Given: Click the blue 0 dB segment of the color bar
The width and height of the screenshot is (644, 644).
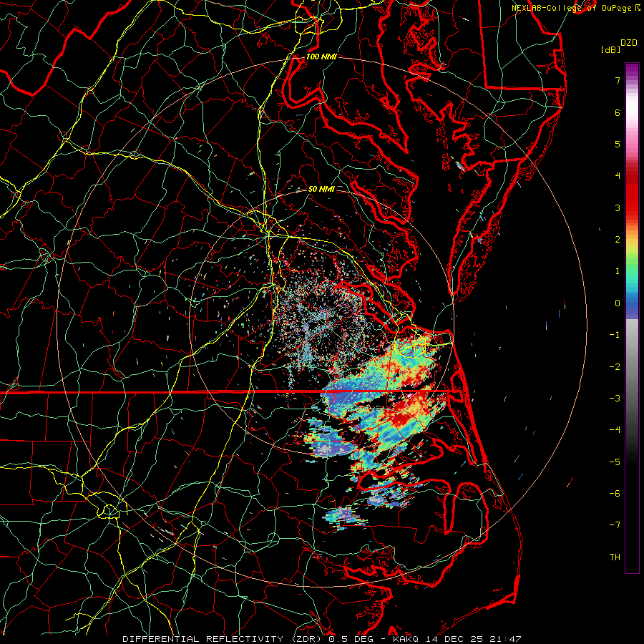Looking at the screenshot, I should click(x=632, y=303).
